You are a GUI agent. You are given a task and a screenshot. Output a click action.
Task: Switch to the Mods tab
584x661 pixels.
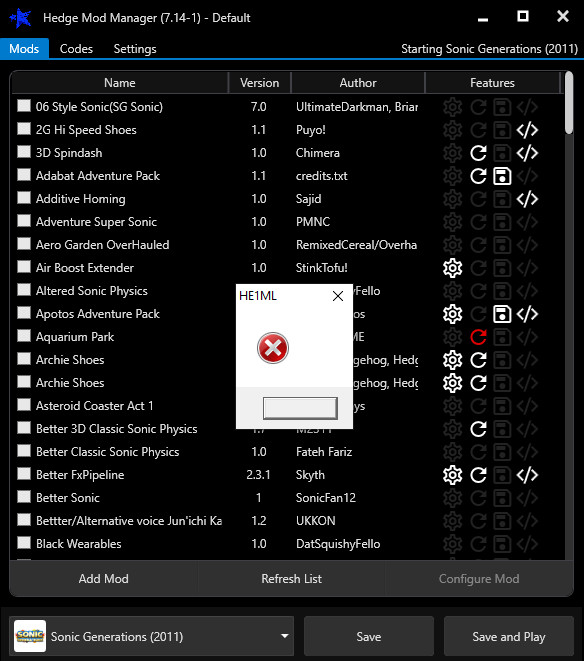[x=24, y=49]
